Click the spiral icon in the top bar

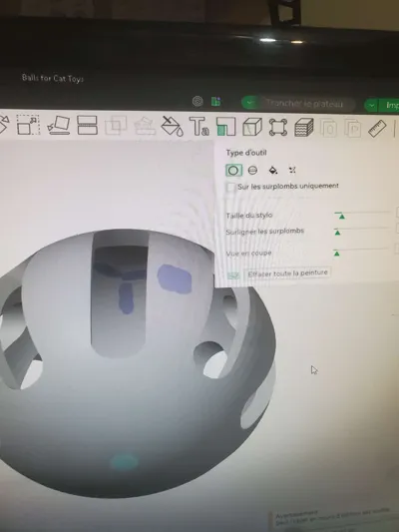pos(198,101)
